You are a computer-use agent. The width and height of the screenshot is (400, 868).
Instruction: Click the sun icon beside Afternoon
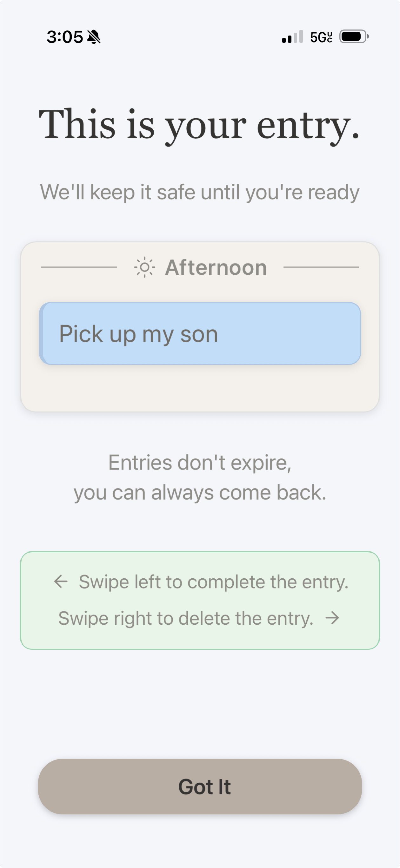[x=145, y=267]
